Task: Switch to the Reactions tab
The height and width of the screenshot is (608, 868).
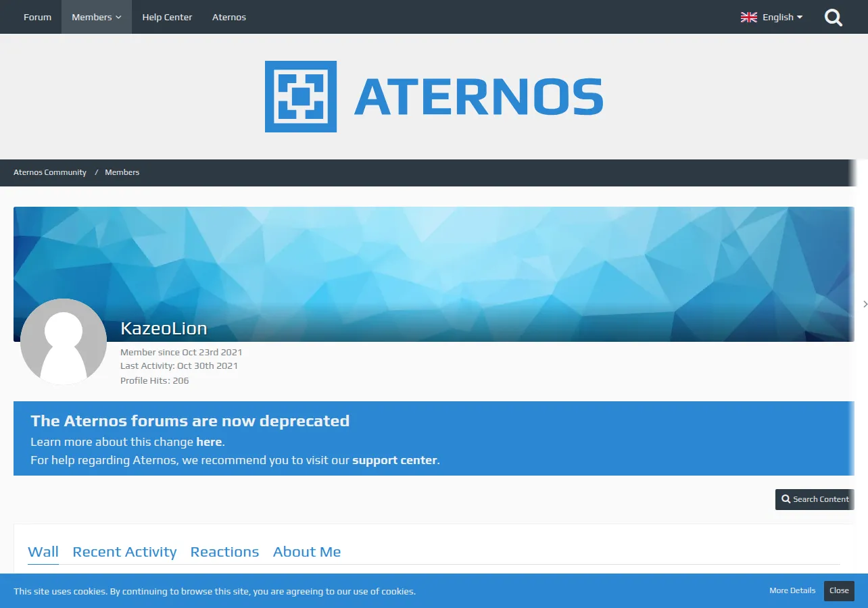Action: pyautogui.click(x=224, y=552)
